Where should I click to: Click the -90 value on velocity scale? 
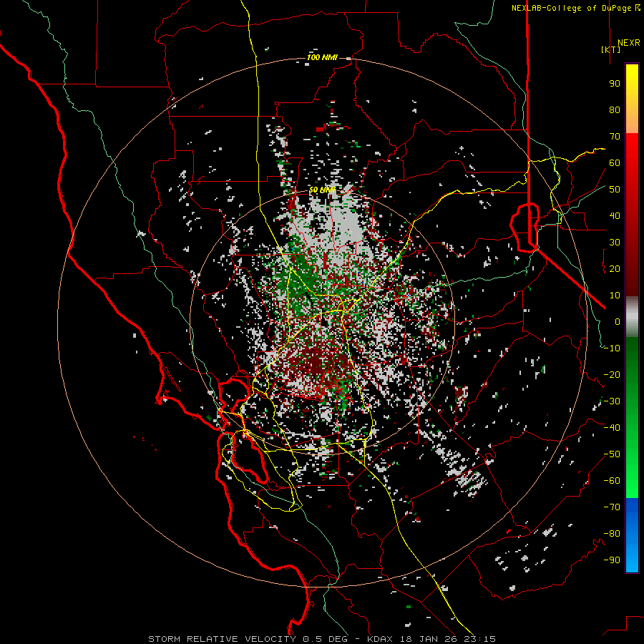tap(612, 560)
